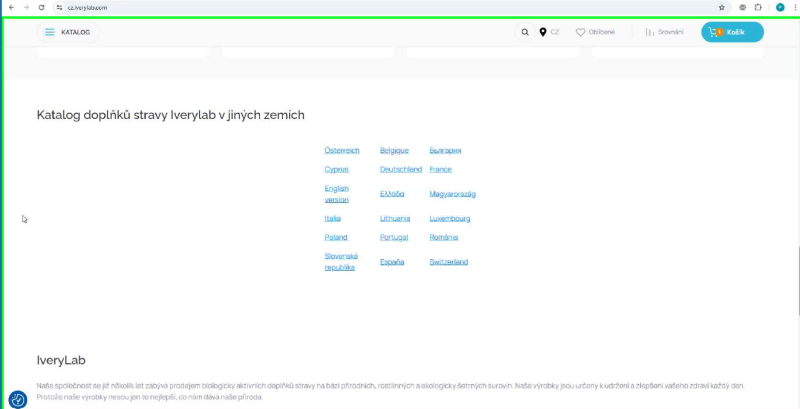Viewport: 800px width, 409px height.
Task: Click heading Katalog doplňků stravy Iverylab
Action: click(170, 115)
